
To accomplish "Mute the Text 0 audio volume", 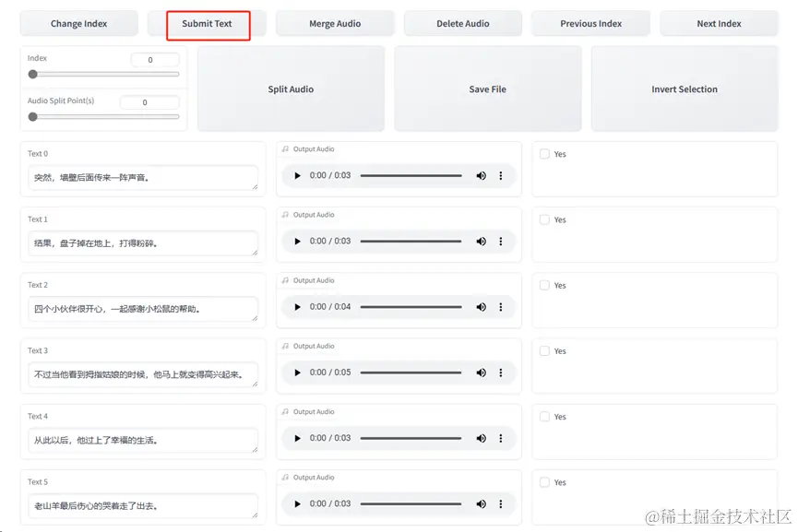I will [481, 175].
